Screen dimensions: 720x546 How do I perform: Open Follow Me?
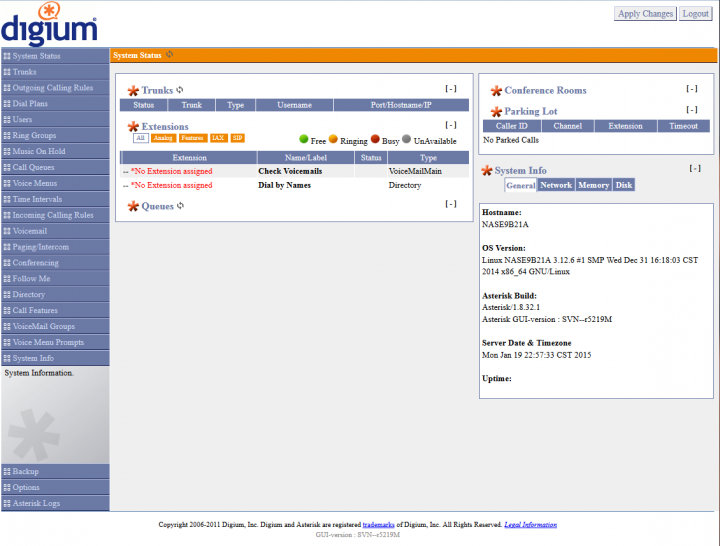point(55,279)
